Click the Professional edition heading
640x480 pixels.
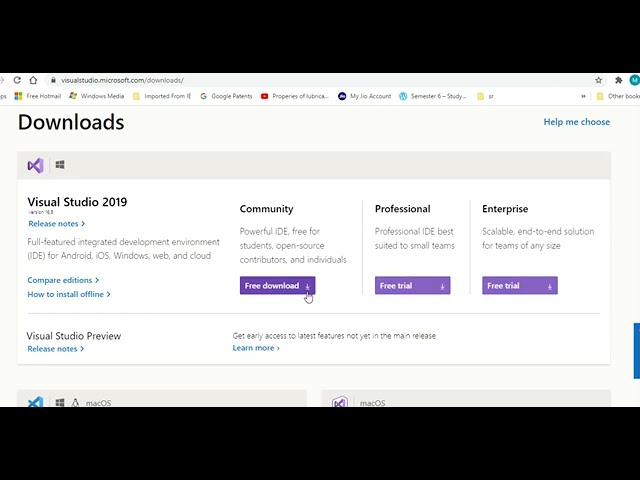[x=402, y=209]
